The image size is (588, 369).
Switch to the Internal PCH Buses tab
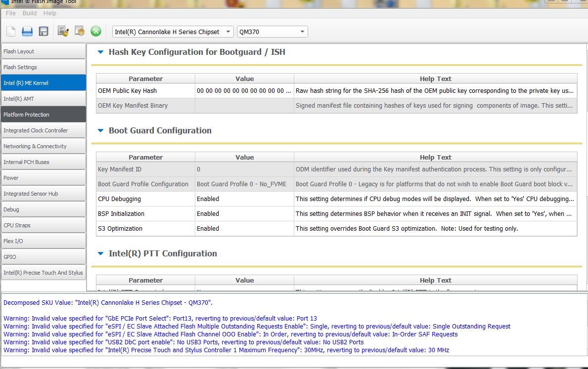44,162
